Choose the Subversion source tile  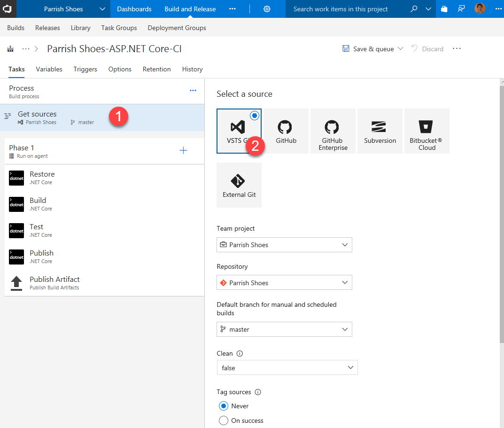[380, 131]
